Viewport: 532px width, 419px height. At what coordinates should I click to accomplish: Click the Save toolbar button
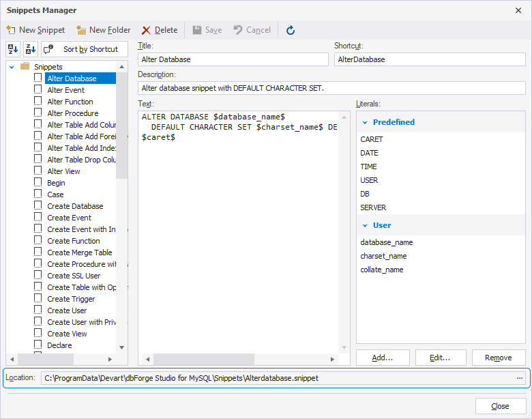coord(207,30)
